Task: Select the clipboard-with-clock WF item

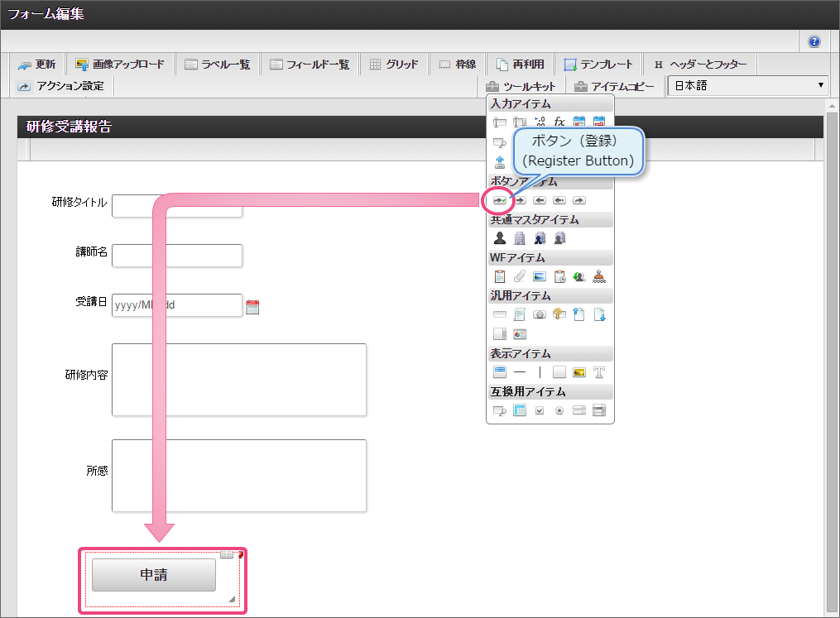Action: coord(559,276)
